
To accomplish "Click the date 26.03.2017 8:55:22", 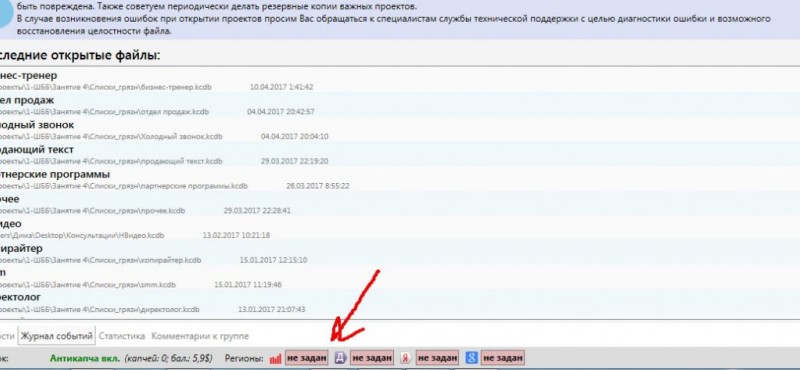I will 318,186.
